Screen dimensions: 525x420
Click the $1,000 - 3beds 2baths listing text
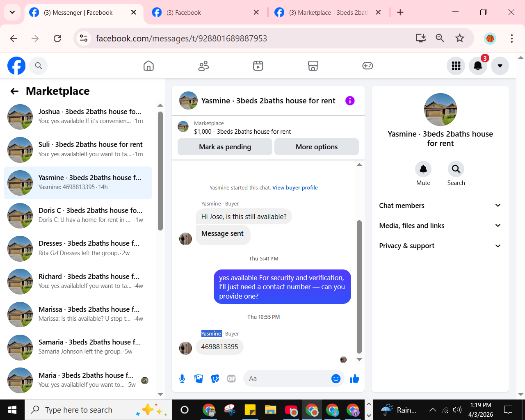242,132
